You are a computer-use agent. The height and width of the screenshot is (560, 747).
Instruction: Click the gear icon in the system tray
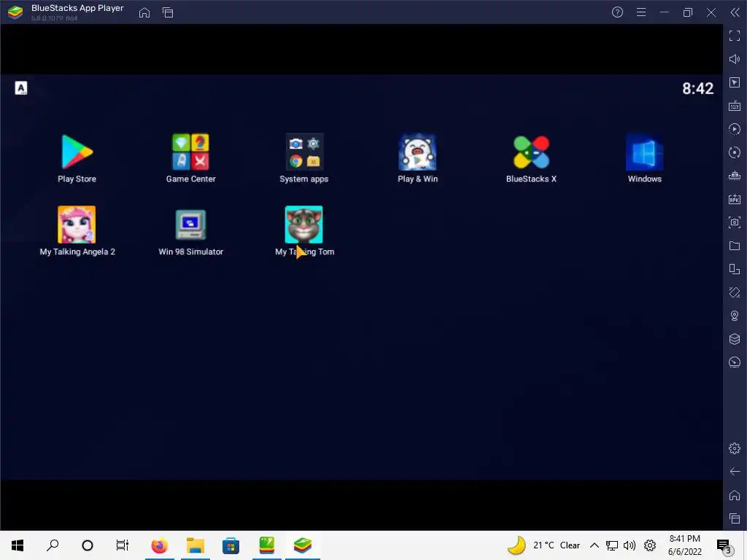click(x=650, y=545)
